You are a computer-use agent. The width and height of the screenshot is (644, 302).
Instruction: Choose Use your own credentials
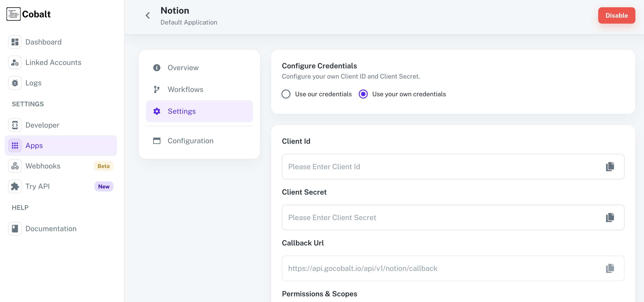[363, 94]
